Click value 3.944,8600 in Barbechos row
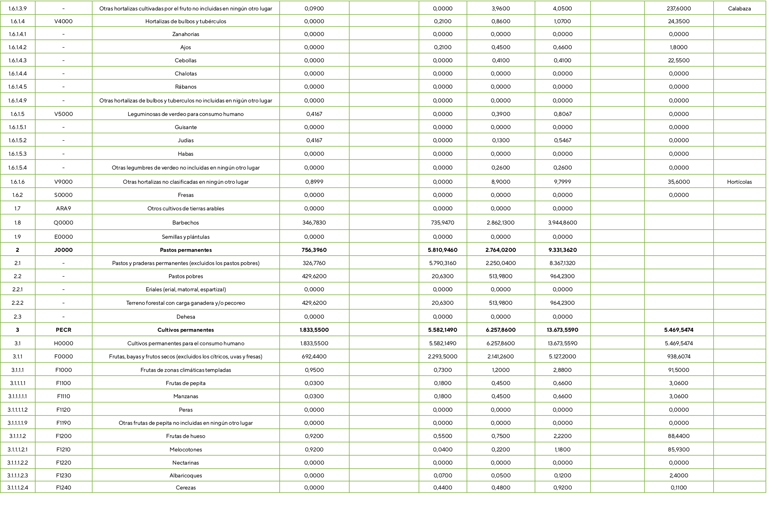769x532 pixels. pos(562,223)
